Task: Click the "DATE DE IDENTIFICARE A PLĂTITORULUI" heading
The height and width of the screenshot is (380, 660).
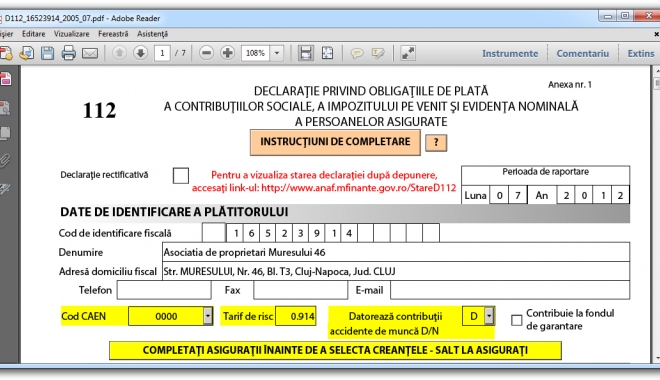Action: coord(174,212)
